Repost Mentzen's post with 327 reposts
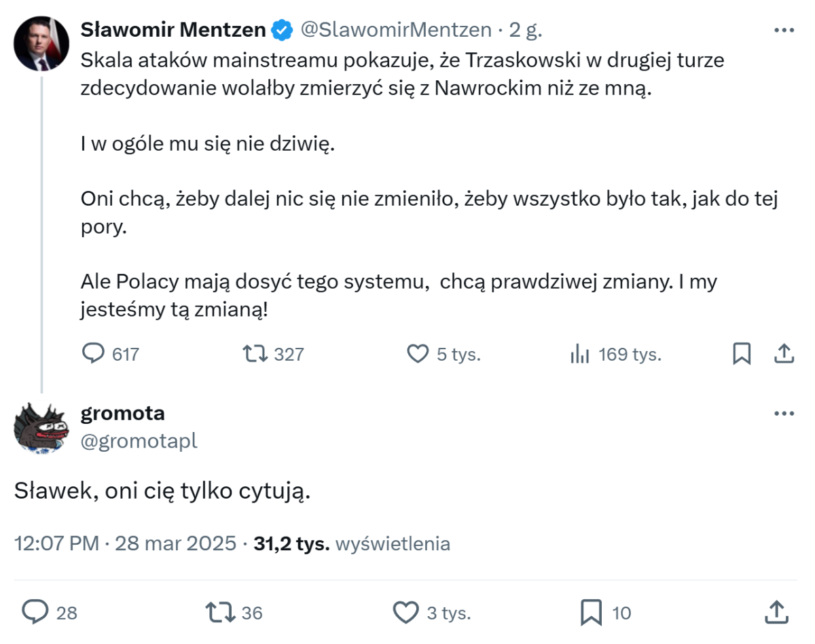 point(253,354)
